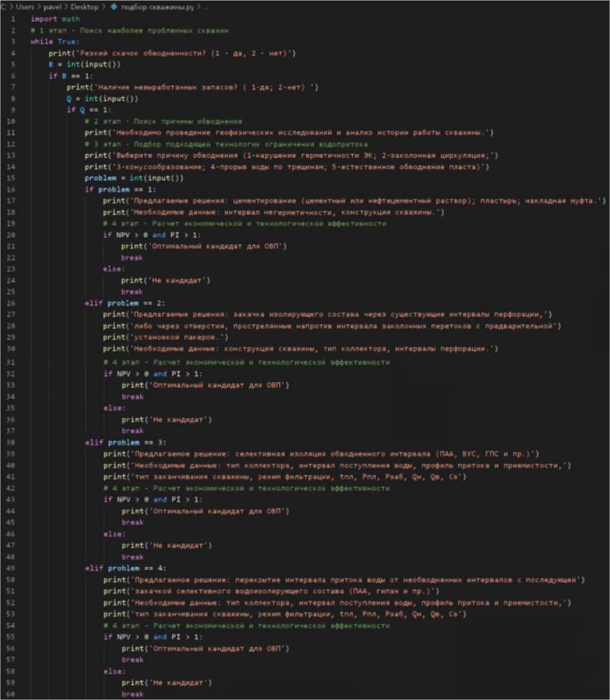
Task: Place cursor on 'import math' line
Action: 55,19
